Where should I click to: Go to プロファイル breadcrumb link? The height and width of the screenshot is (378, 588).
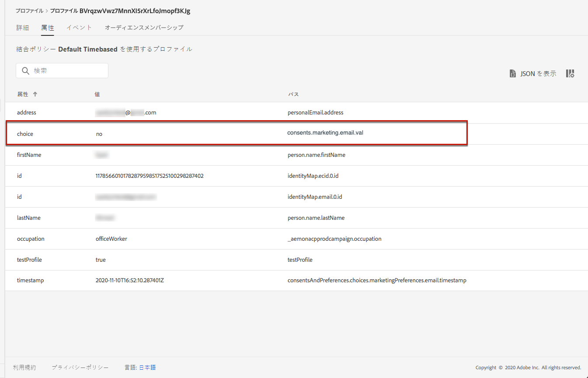point(29,11)
